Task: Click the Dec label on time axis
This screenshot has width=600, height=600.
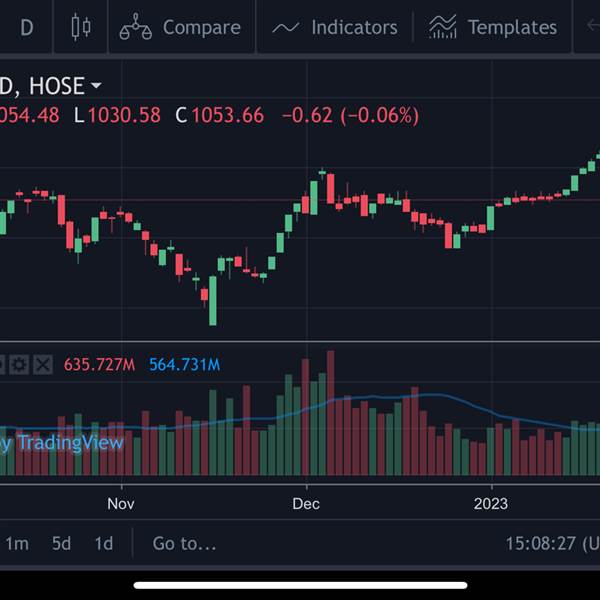Action: (306, 504)
